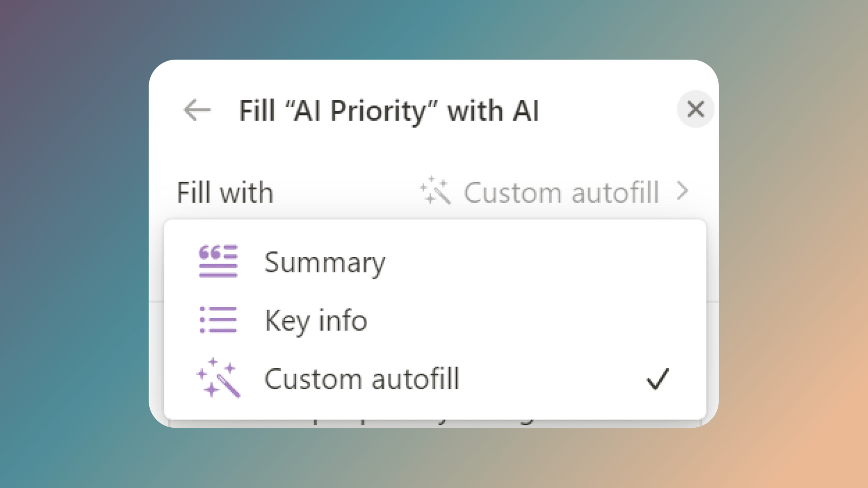The image size is (868, 488).
Task: Close the Fill AI Priority with AI dialog
Action: click(x=695, y=110)
